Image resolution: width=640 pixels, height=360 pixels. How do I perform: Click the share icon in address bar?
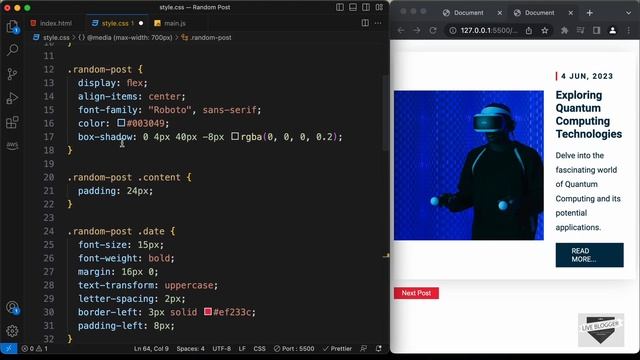point(529,31)
